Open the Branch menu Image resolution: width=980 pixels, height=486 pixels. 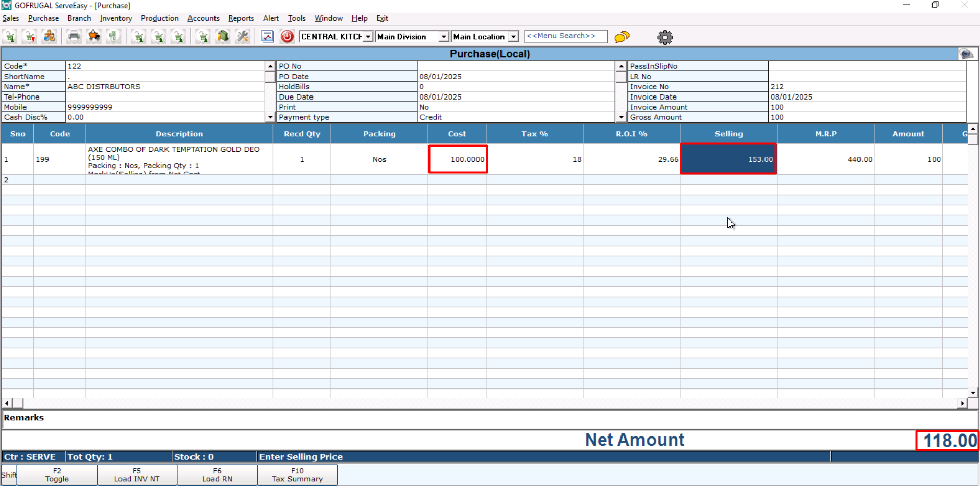(x=79, y=18)
